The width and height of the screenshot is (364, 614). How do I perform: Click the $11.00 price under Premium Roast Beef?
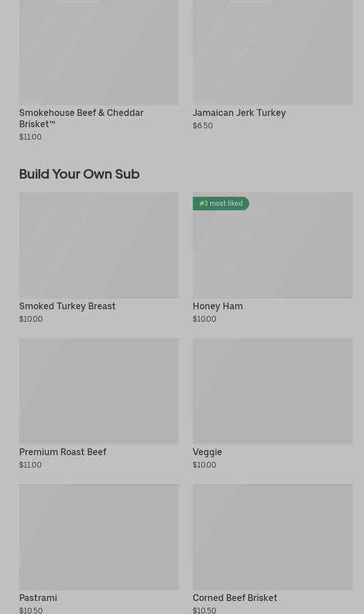(x=31, y=465)
